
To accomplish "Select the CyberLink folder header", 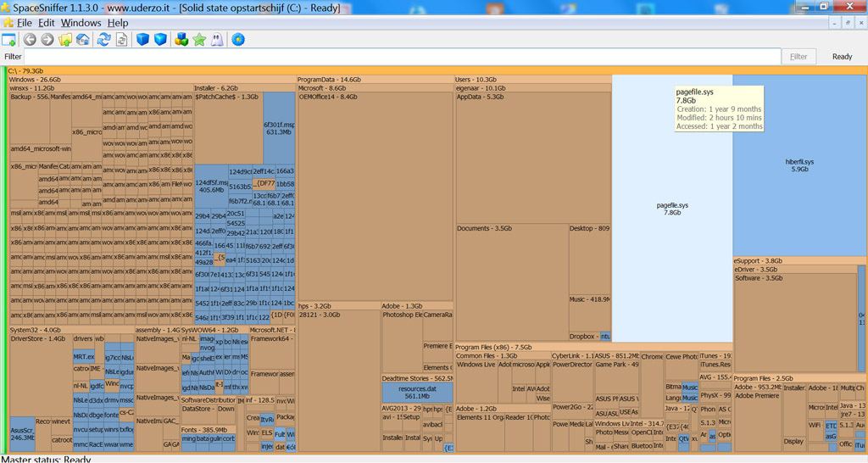I will tap(572, 356).
